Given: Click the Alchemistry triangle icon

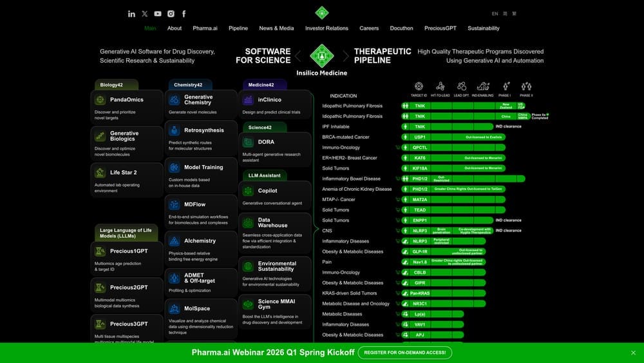Looking at the screenshot, I should click(174, 241).
